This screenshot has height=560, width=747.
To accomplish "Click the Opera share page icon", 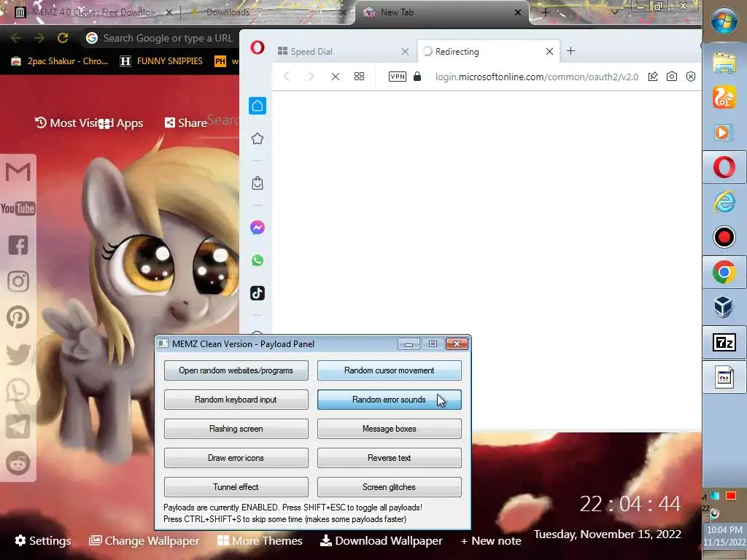I will coord(653,77).
